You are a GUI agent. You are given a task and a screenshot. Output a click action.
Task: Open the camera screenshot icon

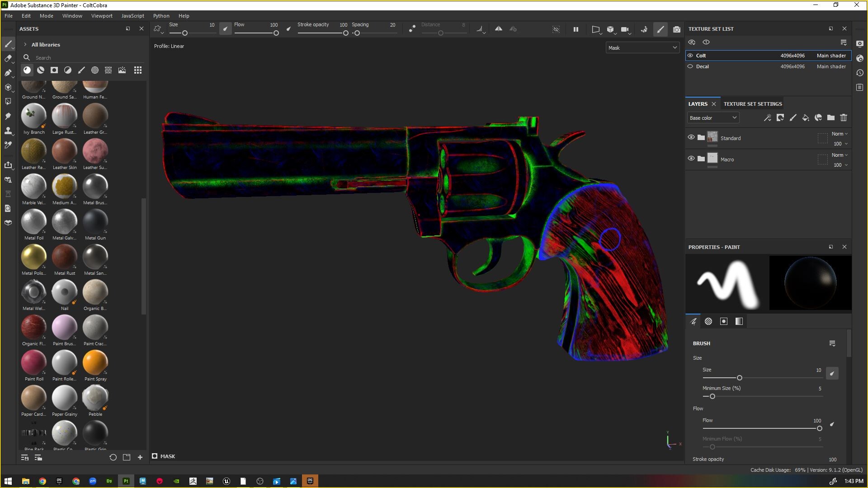pyautogui.click(x=676, y=29)
